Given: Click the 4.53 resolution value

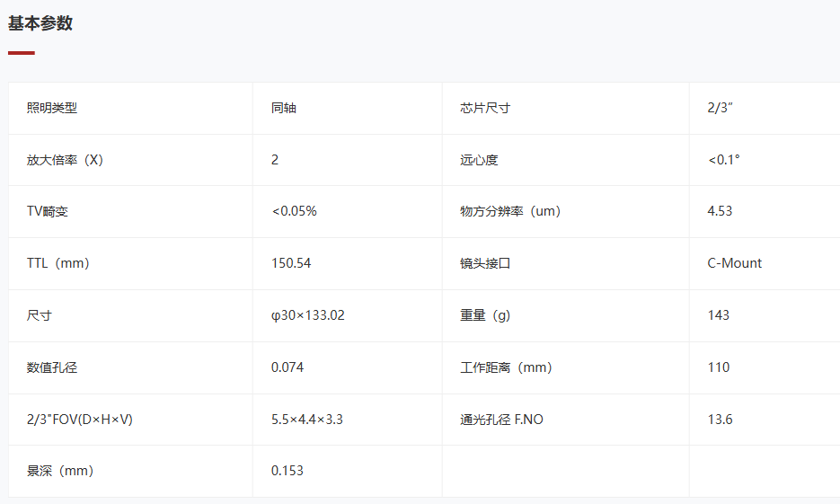Looking at the screenshot, I should click(720, 211).
